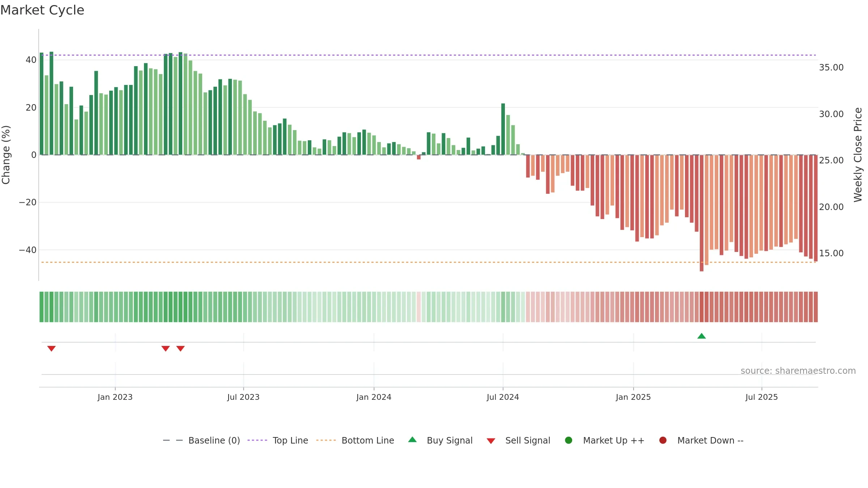The height and width of the screenshot is (488, 868).
Task: Click the Jul 2024 x-axis label
Action: [x=503, y=397]
